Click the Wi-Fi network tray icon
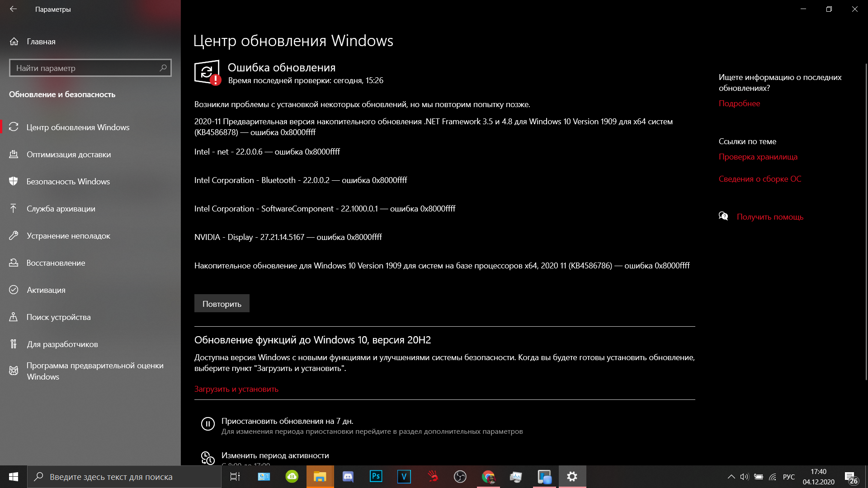The height and width of the screenshot is (488, 868). point(773,477)
